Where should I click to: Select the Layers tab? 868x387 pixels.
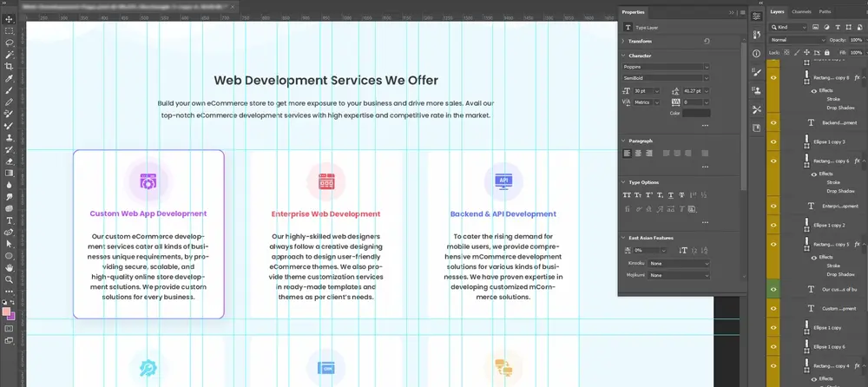tap(777, 11)
